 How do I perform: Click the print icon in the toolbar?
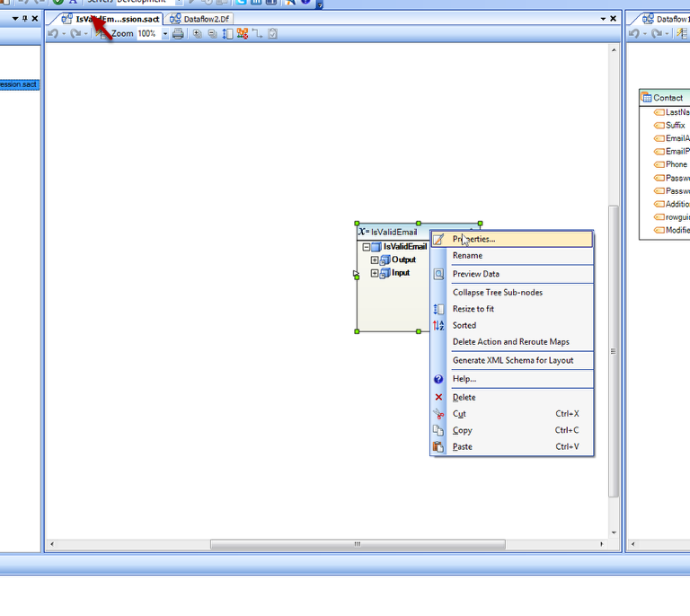click(178, 33)
